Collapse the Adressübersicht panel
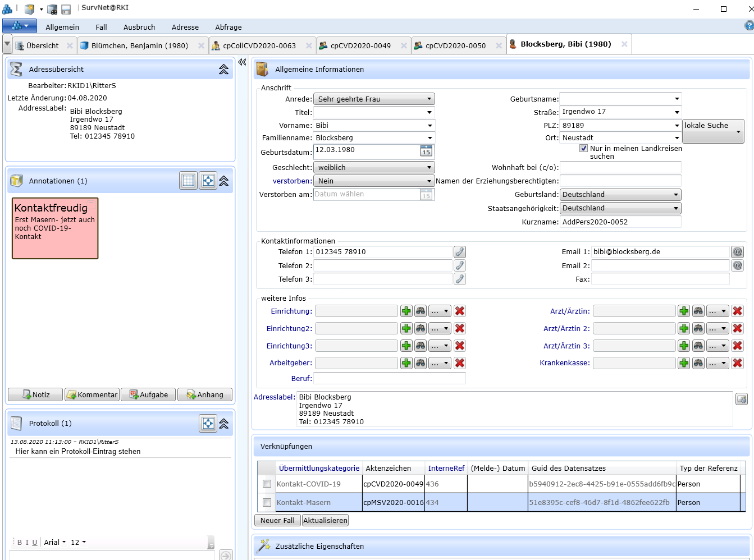Screen dimensions: 754x560 tap(223, 69)
